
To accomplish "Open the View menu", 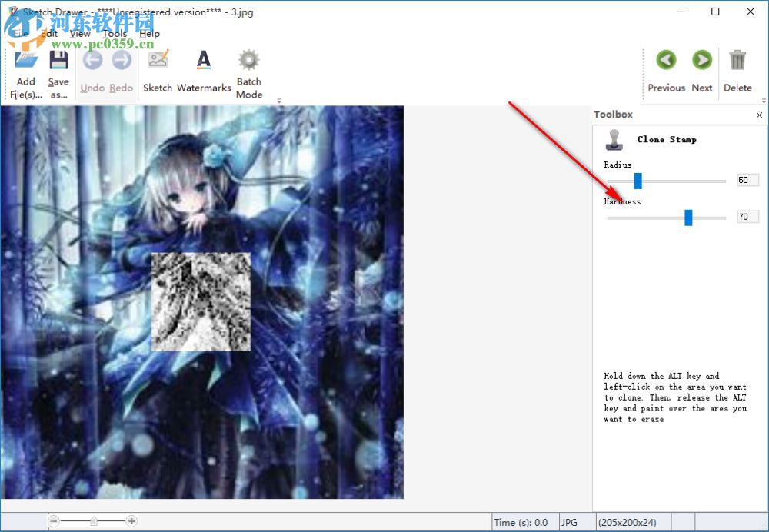I will pyautogui.click(x=80, y=34).
